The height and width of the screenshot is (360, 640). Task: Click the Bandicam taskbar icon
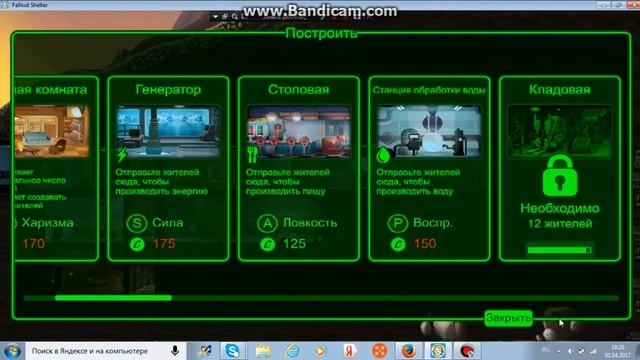coord(467,351)
